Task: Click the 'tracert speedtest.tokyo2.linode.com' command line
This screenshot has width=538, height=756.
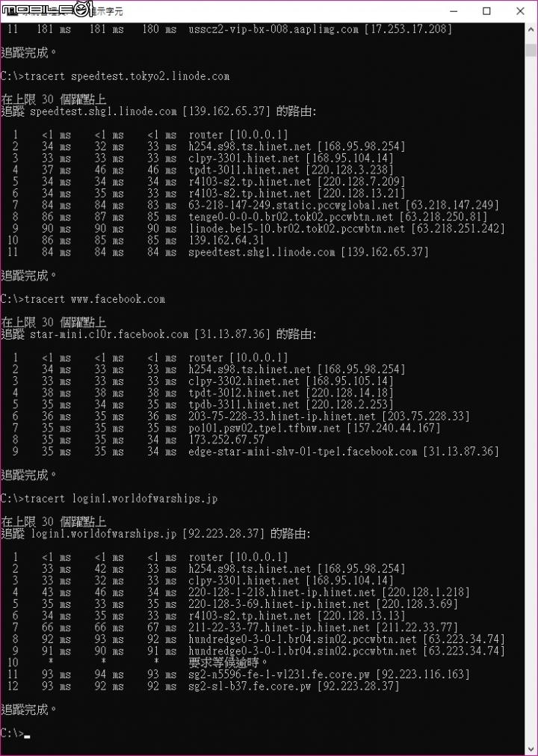Action: [115, 76]
